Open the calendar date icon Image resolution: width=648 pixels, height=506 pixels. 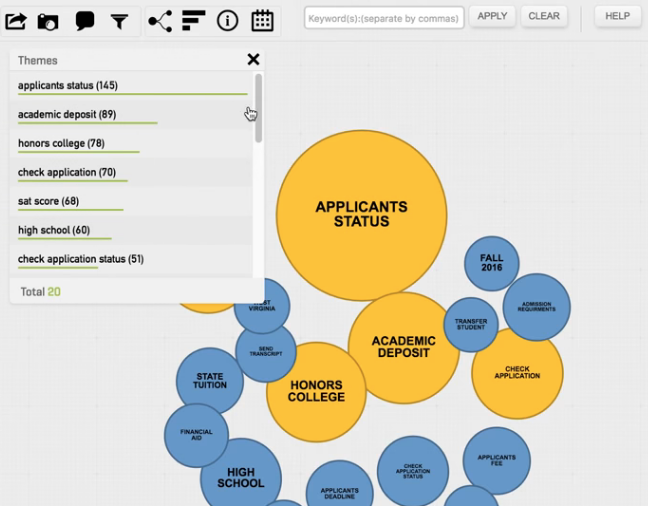(262, 20)
